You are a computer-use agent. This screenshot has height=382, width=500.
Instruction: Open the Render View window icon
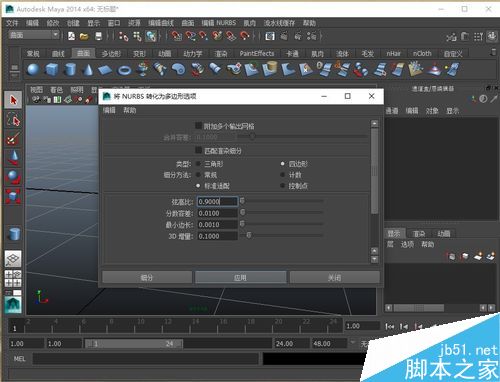270,36
